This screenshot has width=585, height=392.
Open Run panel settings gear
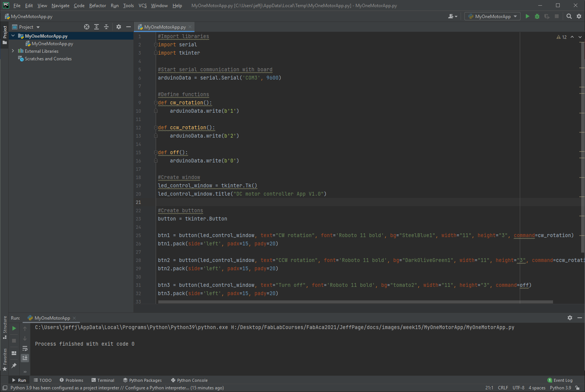[x=570, y=318]
